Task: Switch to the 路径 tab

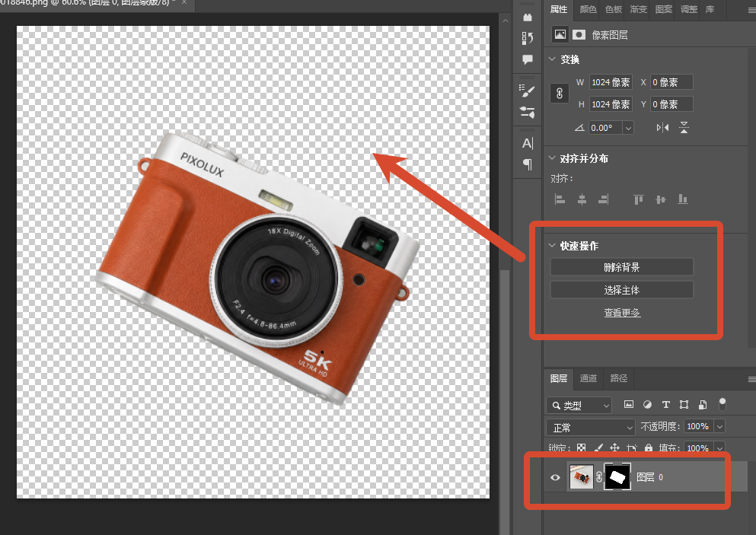Action: tap(619, 378)
